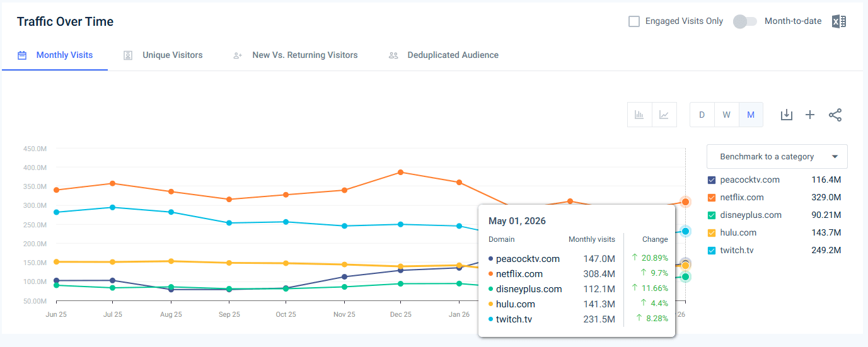Click hulu.com Aug 25 data point
868x347 pixels.
click(170, 261)
